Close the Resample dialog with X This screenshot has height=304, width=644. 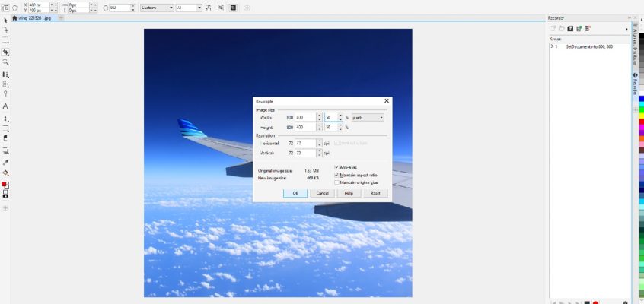tap(387, 100)
